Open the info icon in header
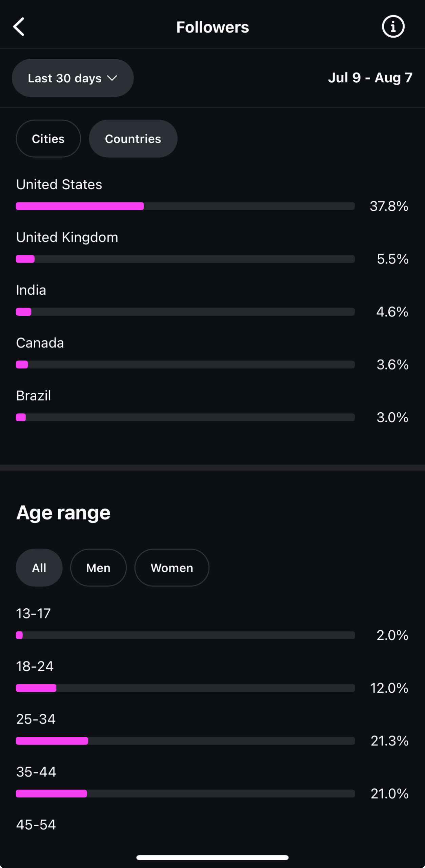This screenshot has width=425, height=868. tap(393, 26)
